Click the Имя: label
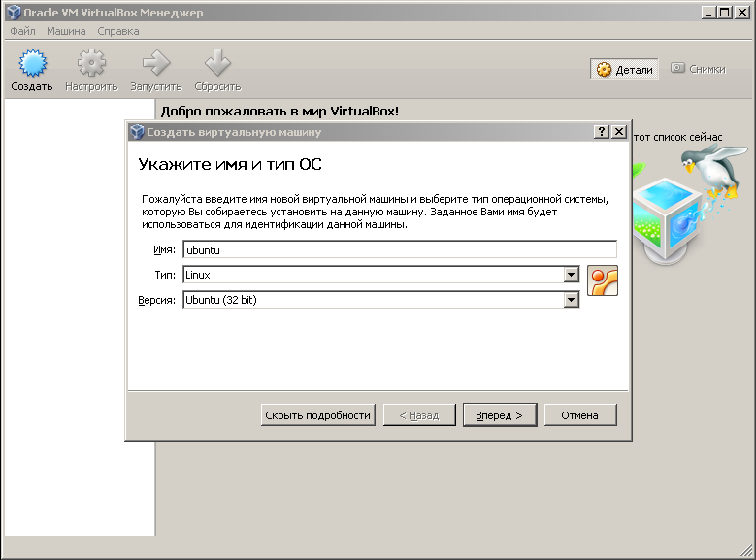Screen dimensions: 756x560 tap(164, 249)
